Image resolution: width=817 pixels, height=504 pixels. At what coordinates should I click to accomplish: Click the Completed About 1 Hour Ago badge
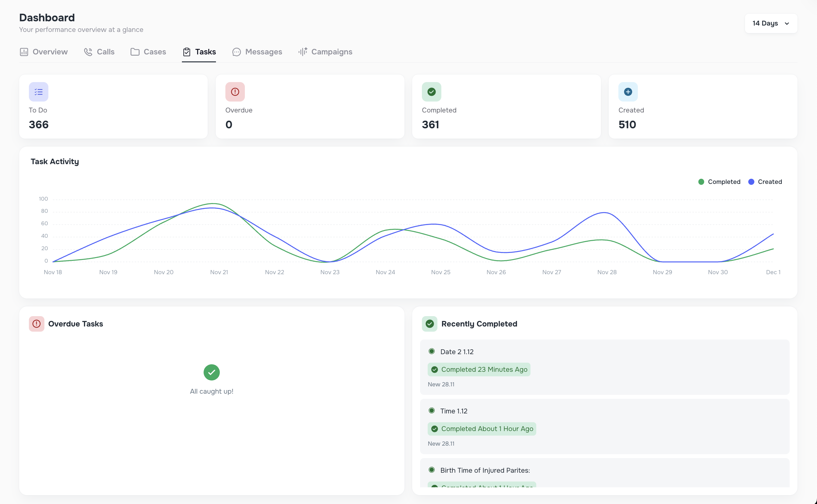point(482,429)
